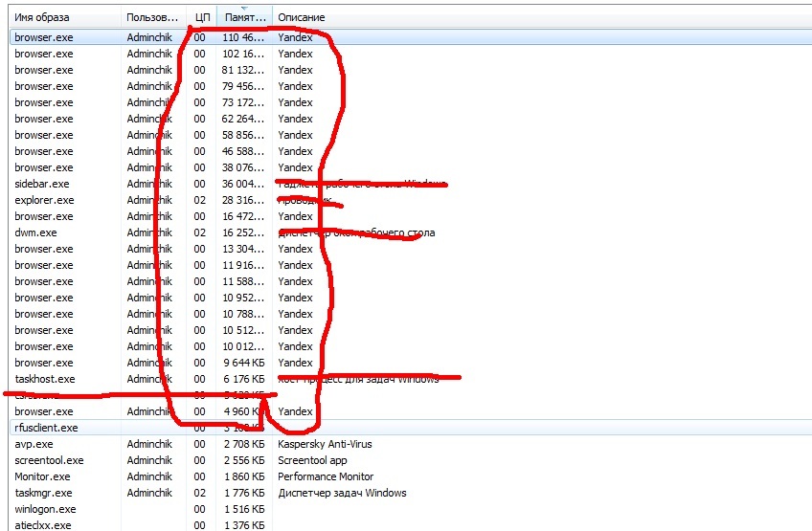
Task: Select the screentool.exe process
Action: coord(411,460)
